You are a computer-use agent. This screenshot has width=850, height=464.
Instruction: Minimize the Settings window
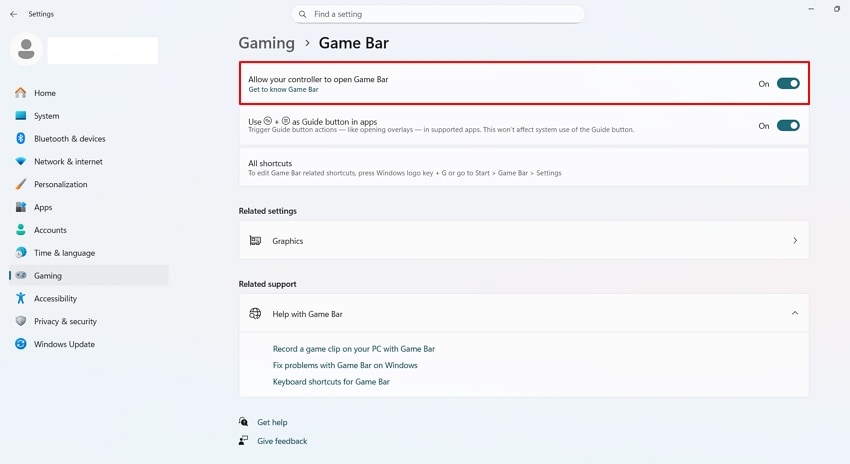pyautogui.click(x=811, y=9)
